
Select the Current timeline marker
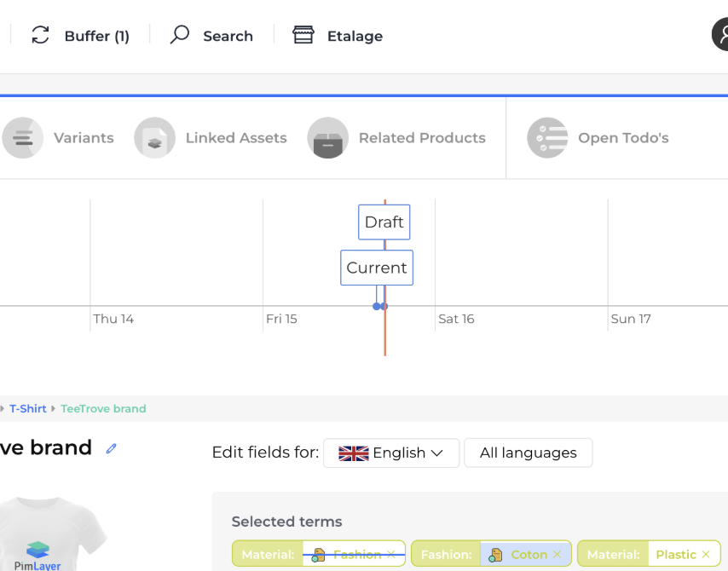(x=377, y=268)
